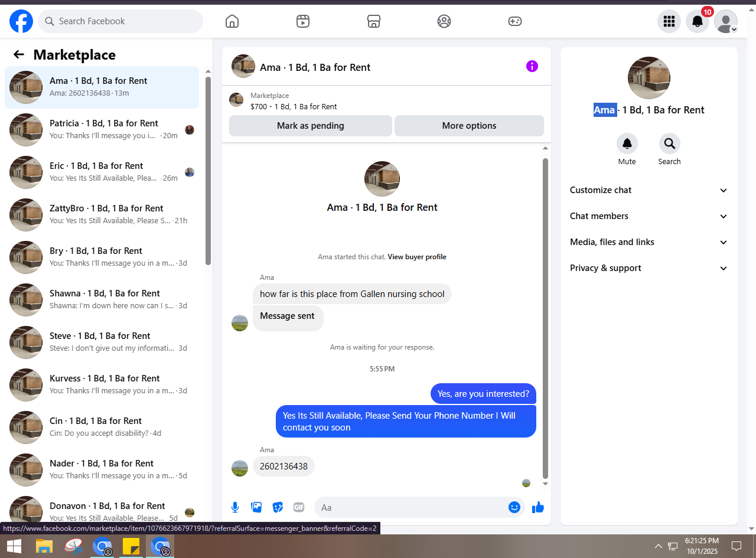Click the 'Yes Its Still Available' sent message
756x558 pixels.
click(406, 422)
